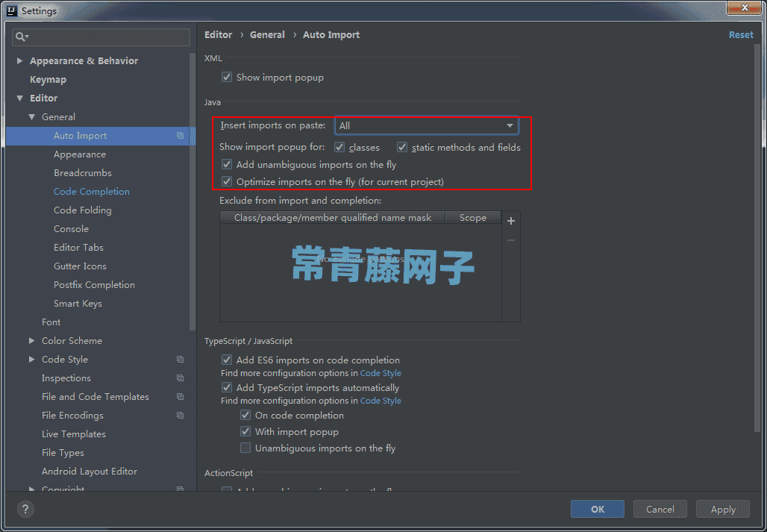
Task: Select File and Code Templates
Action: (x=96, y=396)
